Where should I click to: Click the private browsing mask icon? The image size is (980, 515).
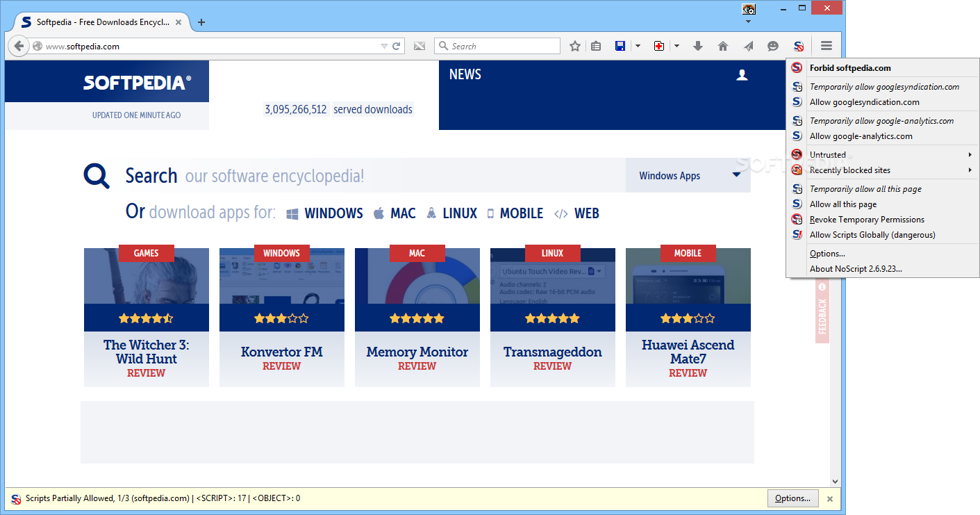click(x=749, y=9)
